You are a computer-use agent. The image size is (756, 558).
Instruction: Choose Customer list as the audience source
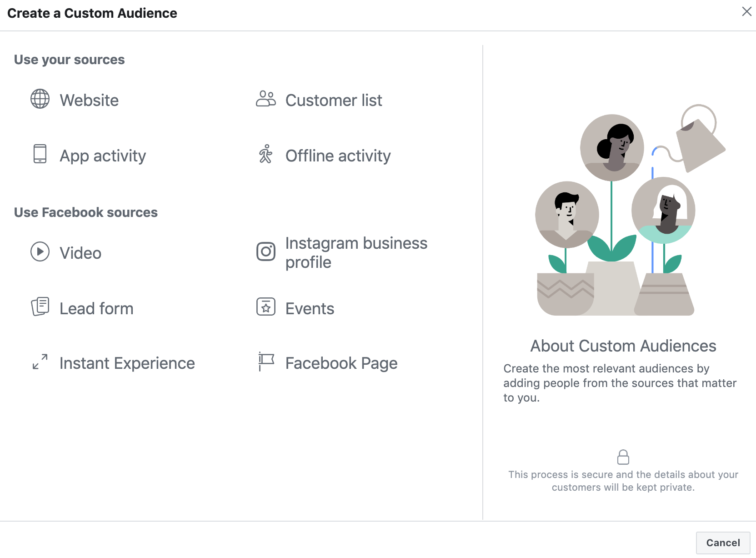[x=334, y=100]
